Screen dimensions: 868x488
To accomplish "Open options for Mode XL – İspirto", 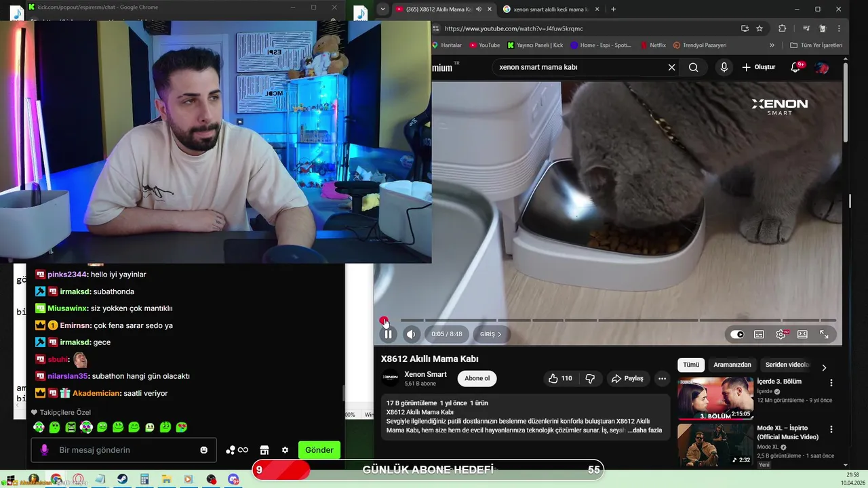I will pos(831,429).
